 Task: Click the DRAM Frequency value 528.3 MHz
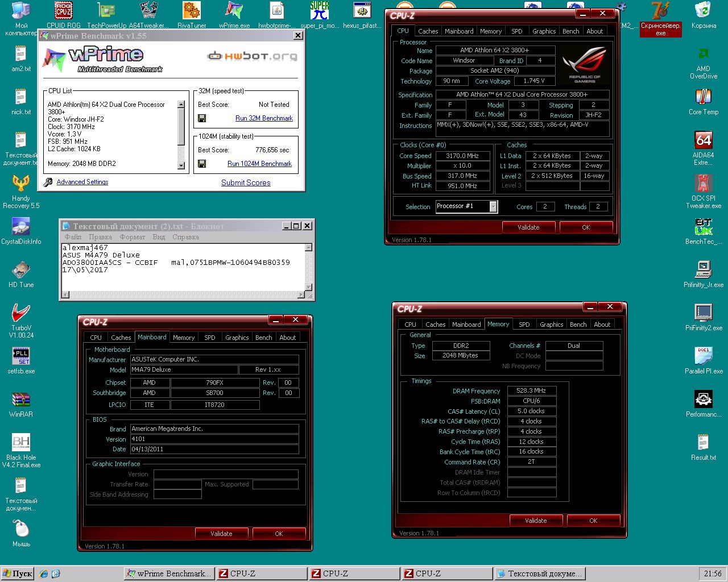(531, 391)
